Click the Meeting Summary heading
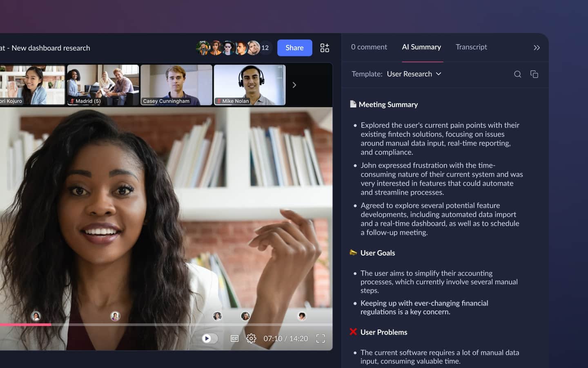Viewport: 588px width, 368px height. point(388,105)
